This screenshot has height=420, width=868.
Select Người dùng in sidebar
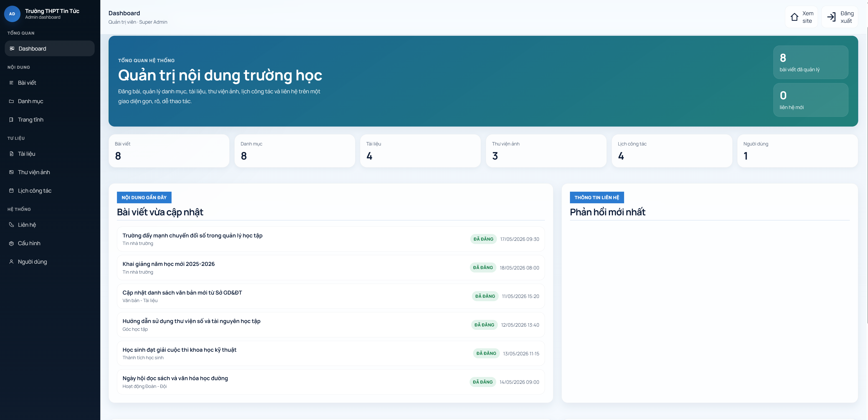(50, 262)
